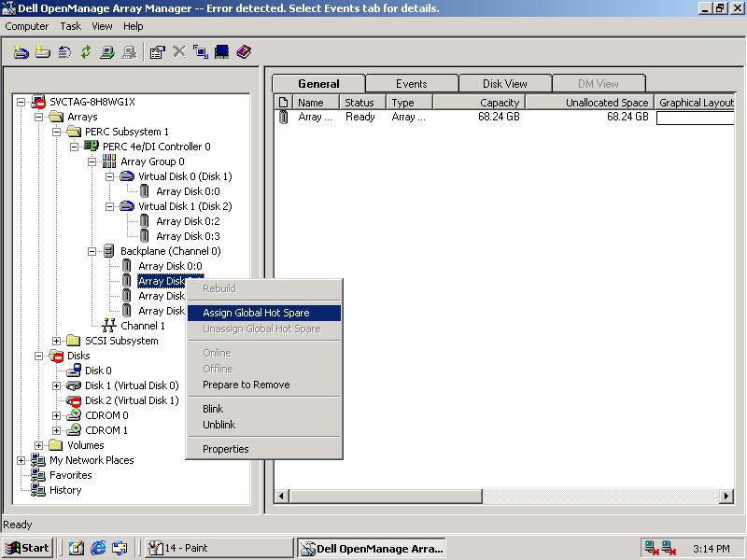Select the Ready status cell in the list

pos(360,118)
